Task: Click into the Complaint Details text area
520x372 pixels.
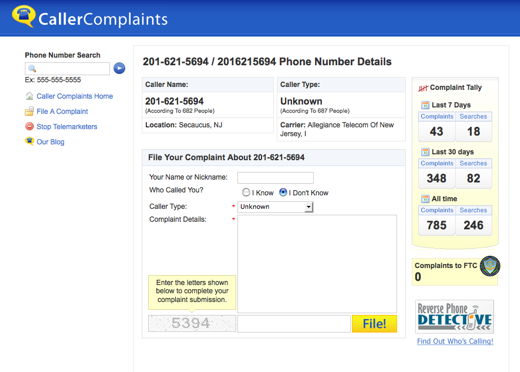Action: [317, 264]
